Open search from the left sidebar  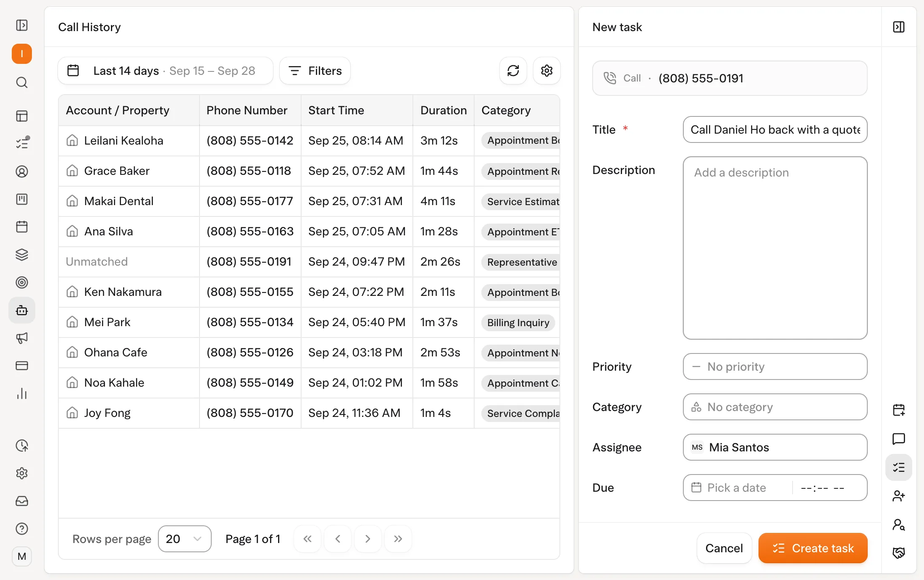tap(22, 82)
